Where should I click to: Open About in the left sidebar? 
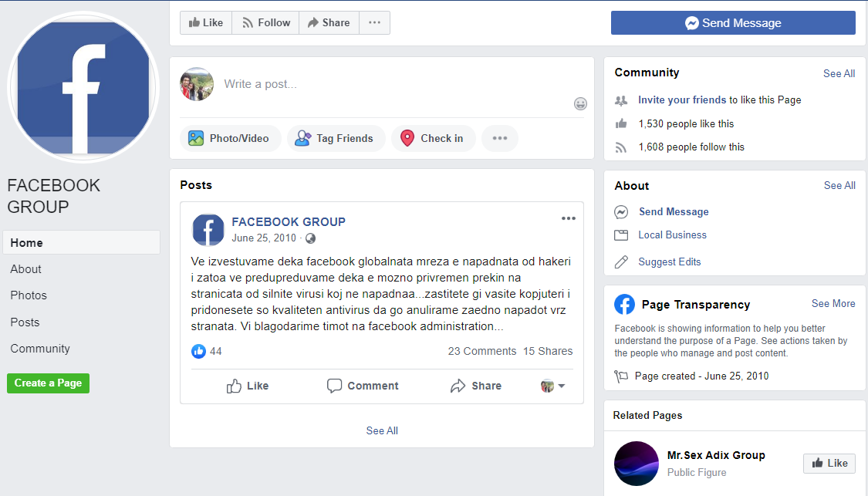coord(25,269)
